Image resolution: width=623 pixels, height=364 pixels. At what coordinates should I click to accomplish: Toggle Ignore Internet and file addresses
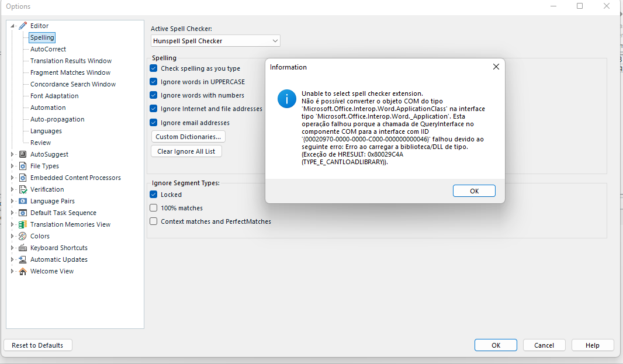pyautogui.click(x=153, y=109)
